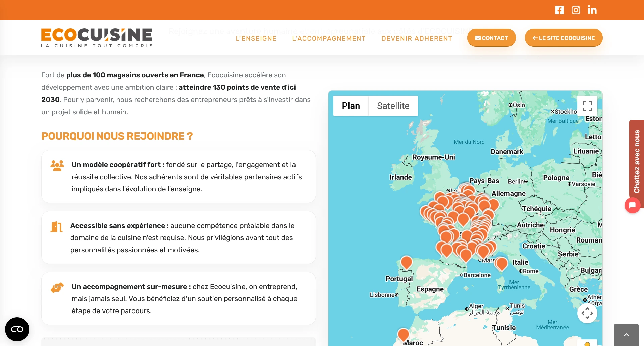
Task: Open the Instagram profile icon
Action: pos(576,10)
